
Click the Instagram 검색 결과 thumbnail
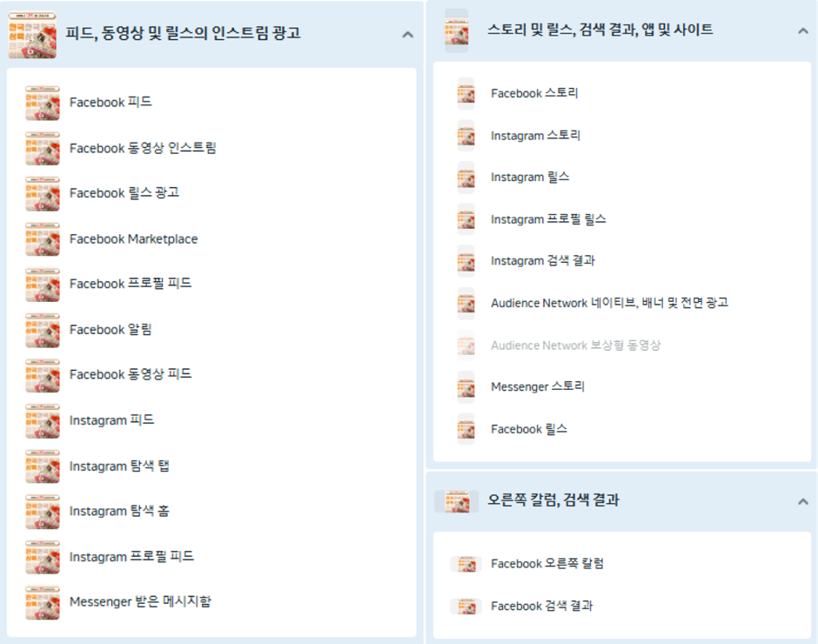466,261
